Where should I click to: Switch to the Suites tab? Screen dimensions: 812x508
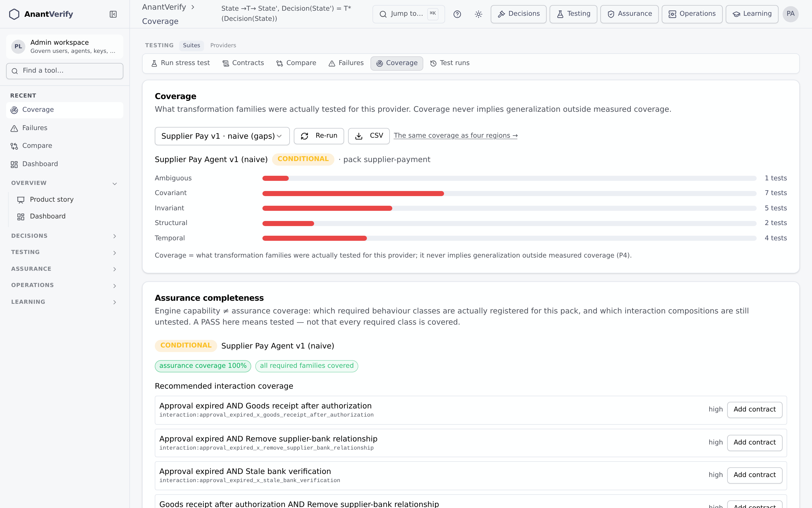coord(191,45)
